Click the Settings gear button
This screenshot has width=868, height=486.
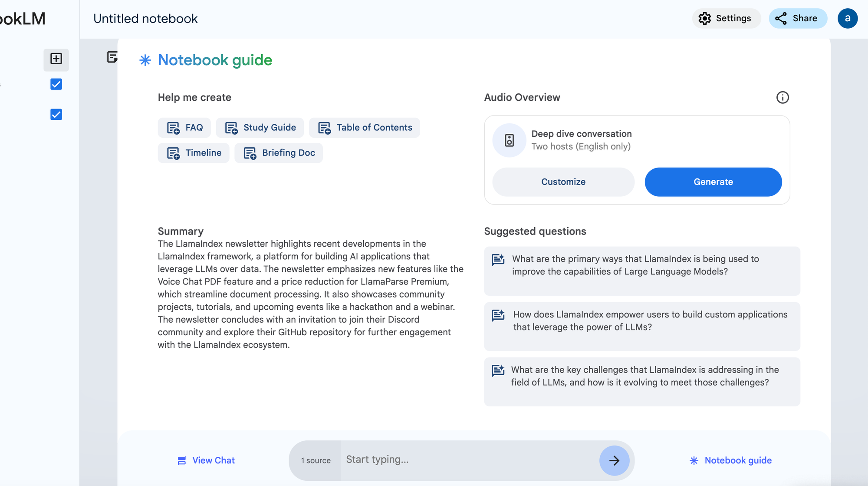tap(726, 18)
